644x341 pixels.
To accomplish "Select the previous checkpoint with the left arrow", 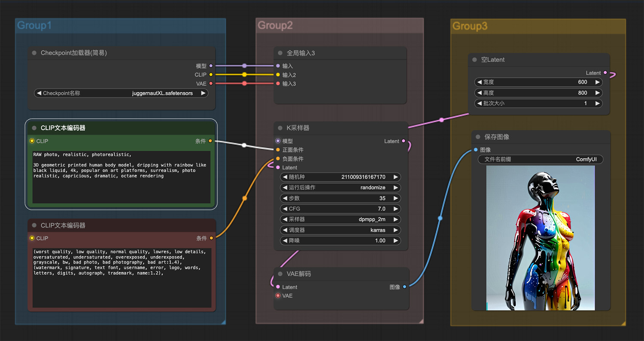I will (39, 93).
